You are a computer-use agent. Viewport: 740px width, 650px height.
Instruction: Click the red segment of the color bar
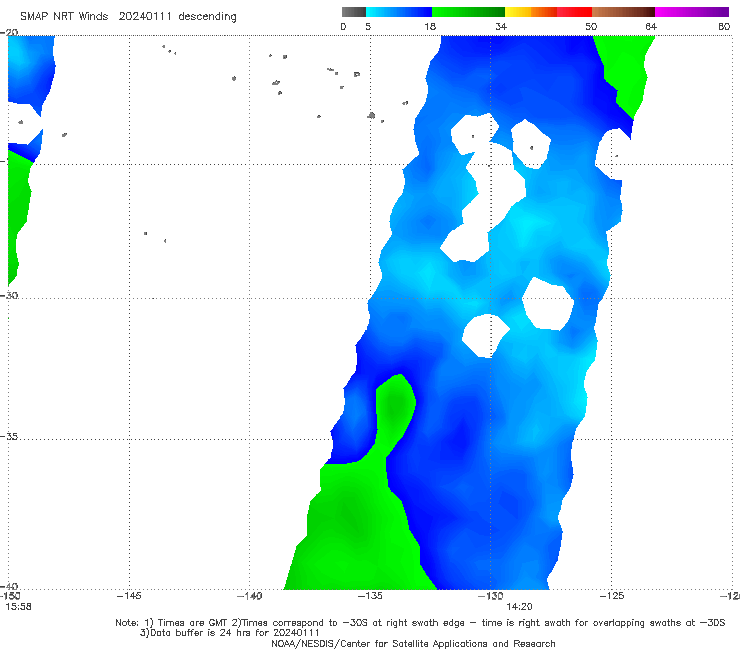point(574,12)
